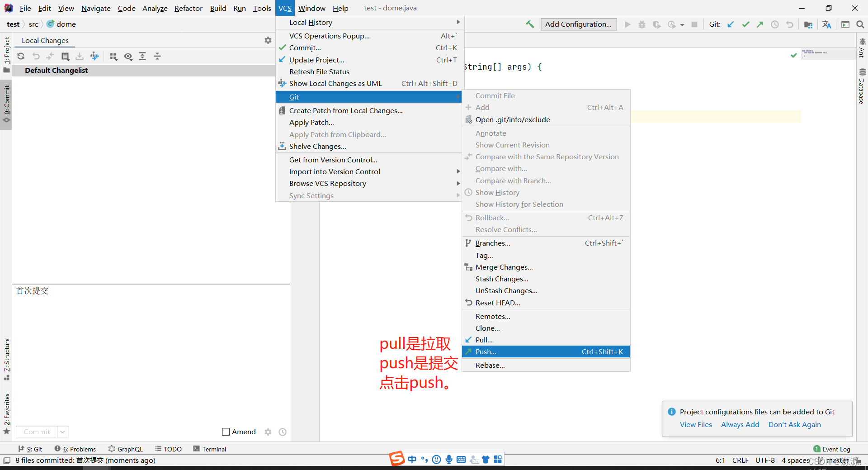Click the Run play icon
Image resolution: width=868 pixels, height=470 pixels.
[627, 24]
